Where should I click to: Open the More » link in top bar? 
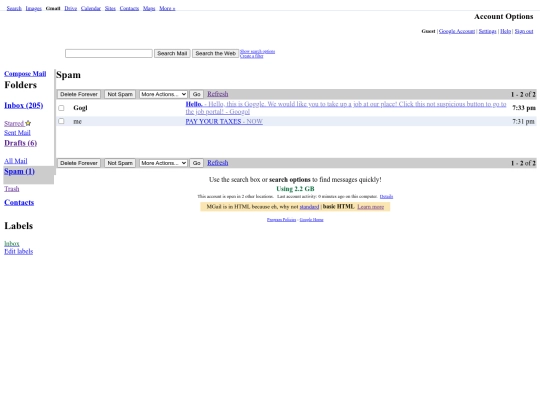[x=167, y=8]
